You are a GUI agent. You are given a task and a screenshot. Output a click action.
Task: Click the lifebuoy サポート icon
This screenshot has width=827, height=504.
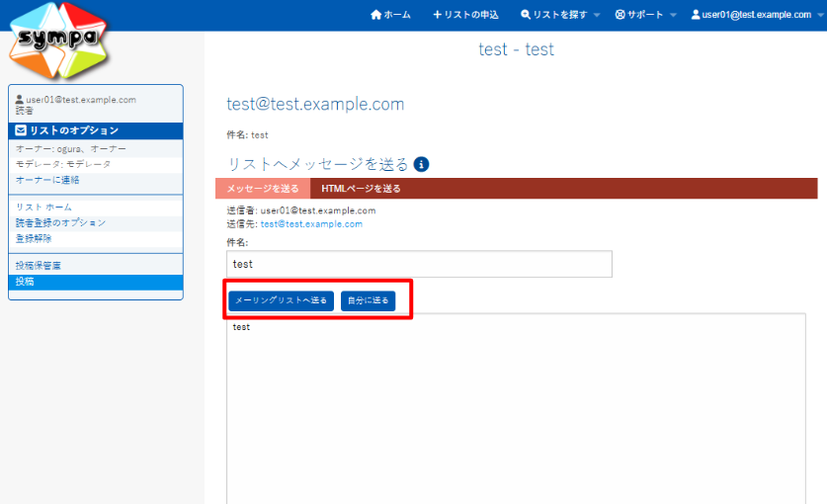click(x=620, y=15)
